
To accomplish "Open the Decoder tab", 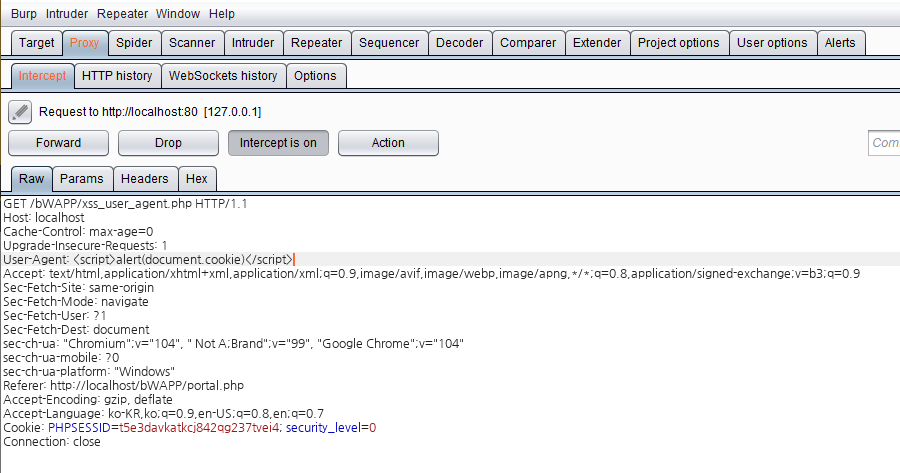I will 460,43.
